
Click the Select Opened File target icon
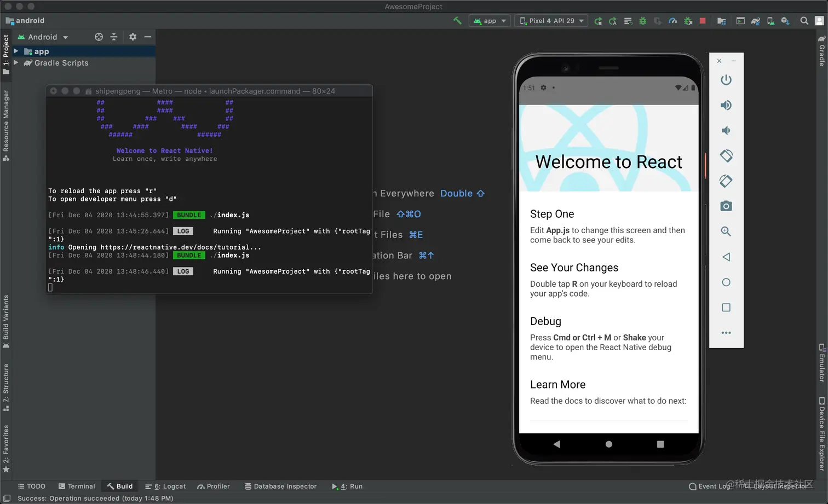[x=99, y=37]
